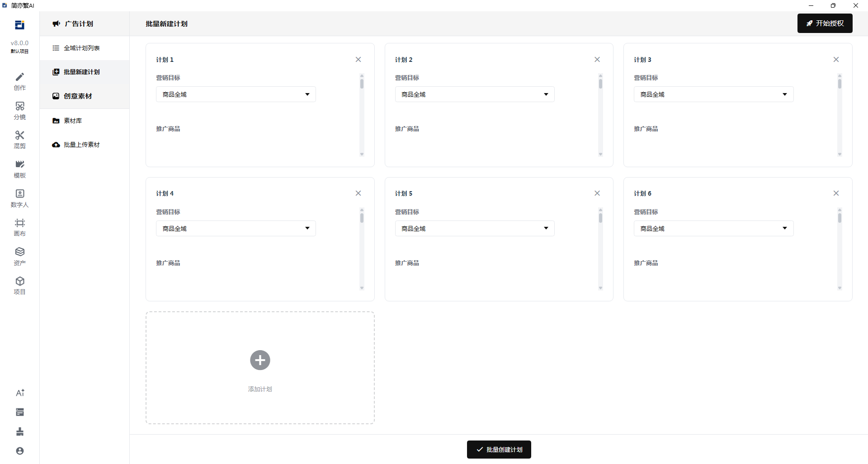868x464 pixels.
Task: Open the 批量上传素材 menu item
Action: click(85, 145)
